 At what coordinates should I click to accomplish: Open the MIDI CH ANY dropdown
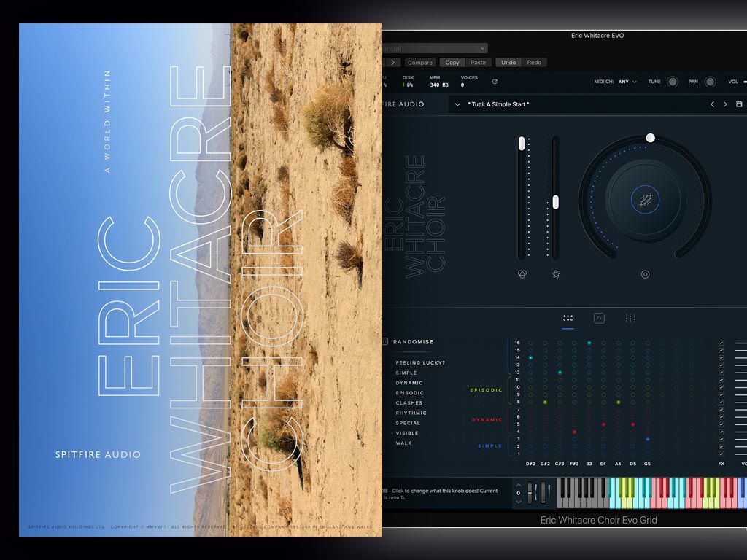[x=628, y=82]
